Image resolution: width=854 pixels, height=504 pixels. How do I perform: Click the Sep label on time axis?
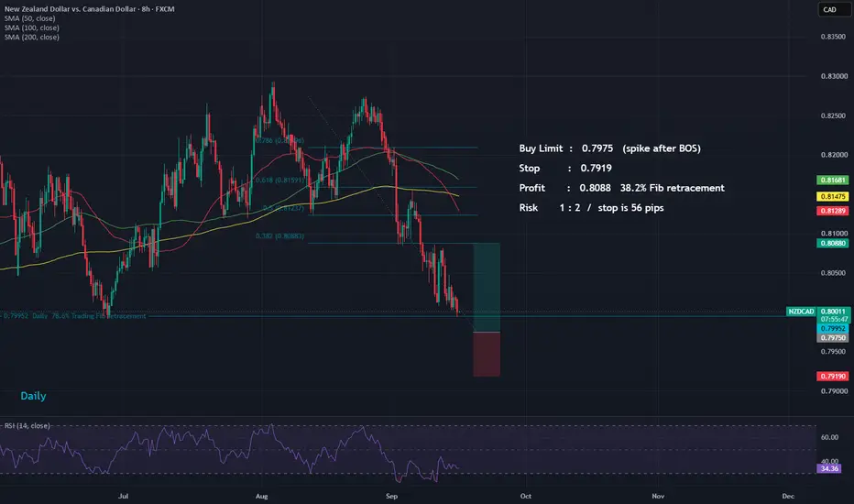(x=391, y=496)
